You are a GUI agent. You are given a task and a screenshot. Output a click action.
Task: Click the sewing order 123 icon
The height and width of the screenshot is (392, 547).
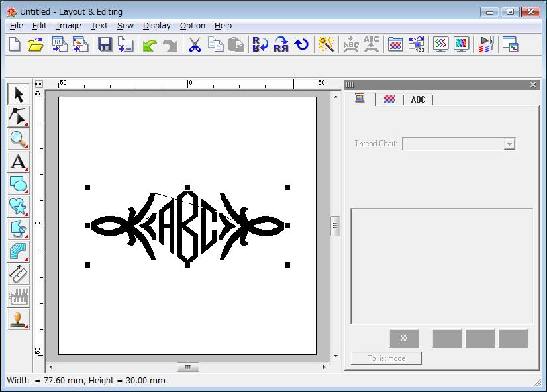point(417,44)
